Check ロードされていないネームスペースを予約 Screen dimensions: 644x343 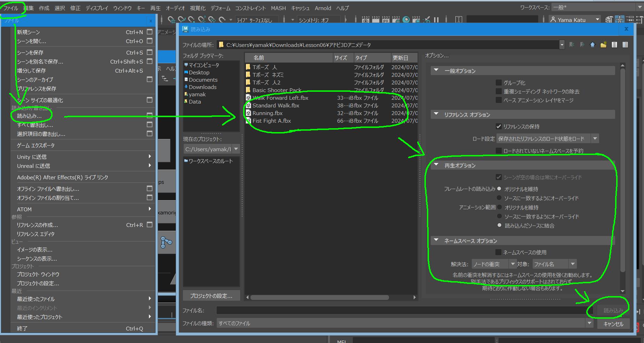point(499,150)
